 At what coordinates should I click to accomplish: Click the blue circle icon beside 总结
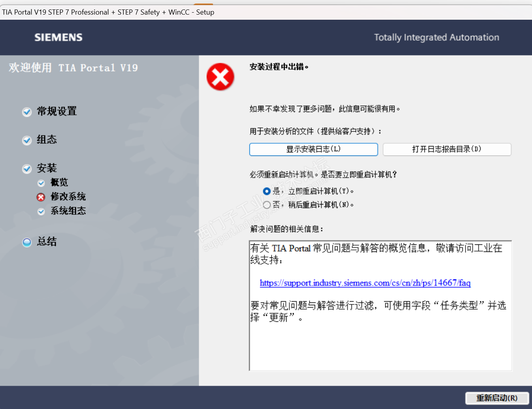click(27, 242)
